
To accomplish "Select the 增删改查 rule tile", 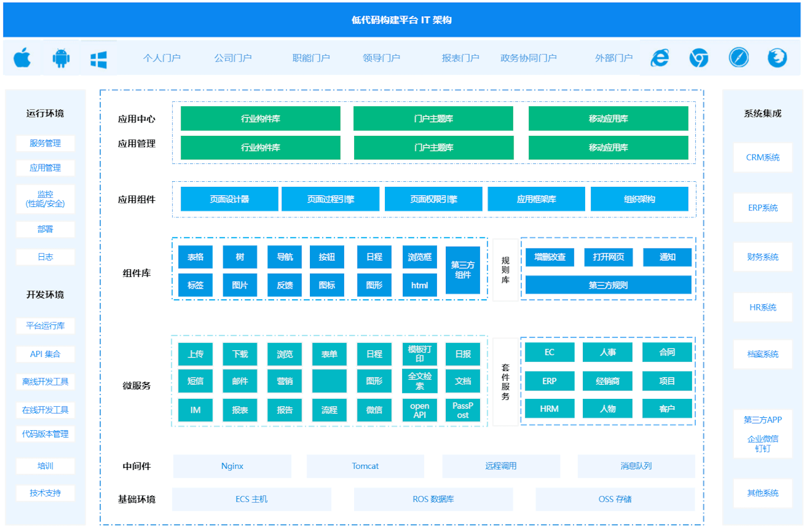I will [x=550, y=257].
